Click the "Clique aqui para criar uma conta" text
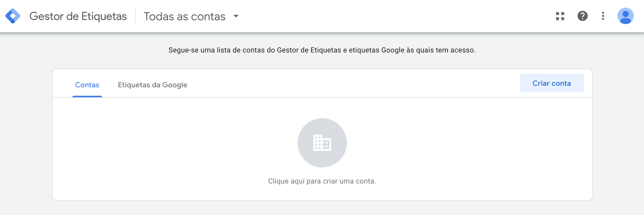The width and height of the screenshot is (644, 215). (x=322, y=181)
